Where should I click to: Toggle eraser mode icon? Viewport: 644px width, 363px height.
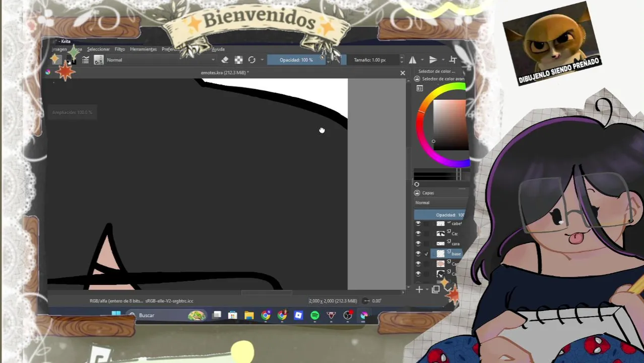coord(225,60)
